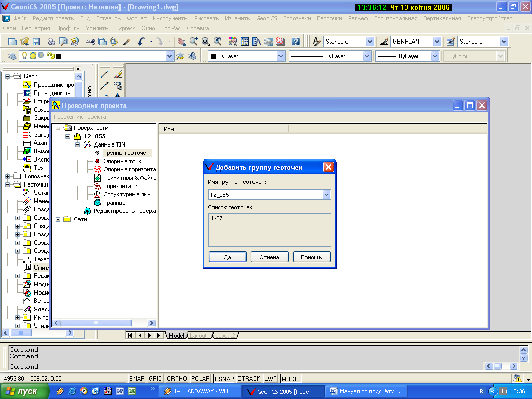Open the ByLayer color dropdown
This screenshot has height=399, width=532.
(281, 56)
